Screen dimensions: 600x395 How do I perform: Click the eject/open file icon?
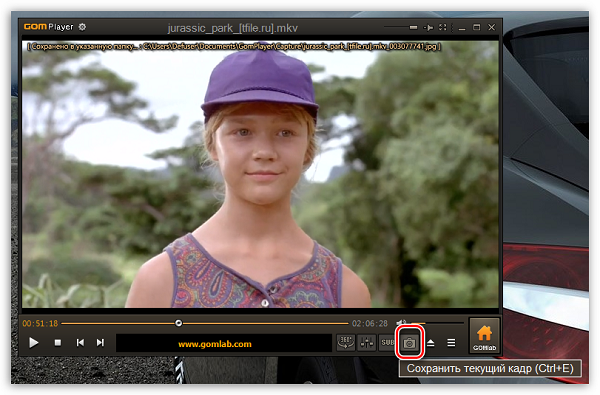click(x=430, y=343)
